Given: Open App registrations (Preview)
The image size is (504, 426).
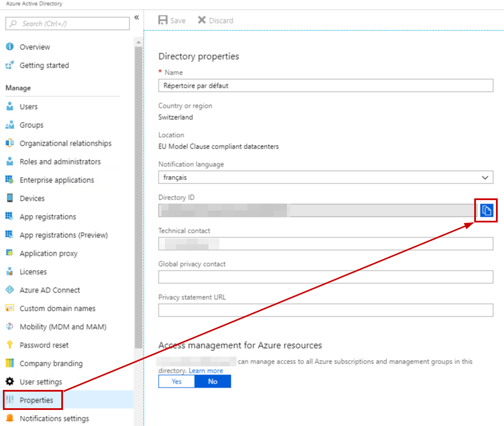Looking at the screenshot, I should click(64, 235).
